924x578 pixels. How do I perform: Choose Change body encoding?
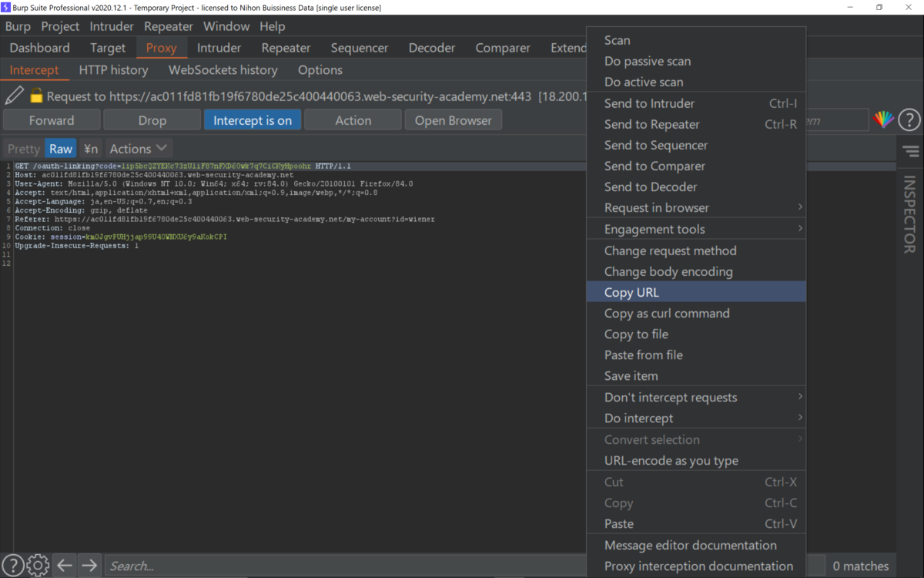point(696,271)
